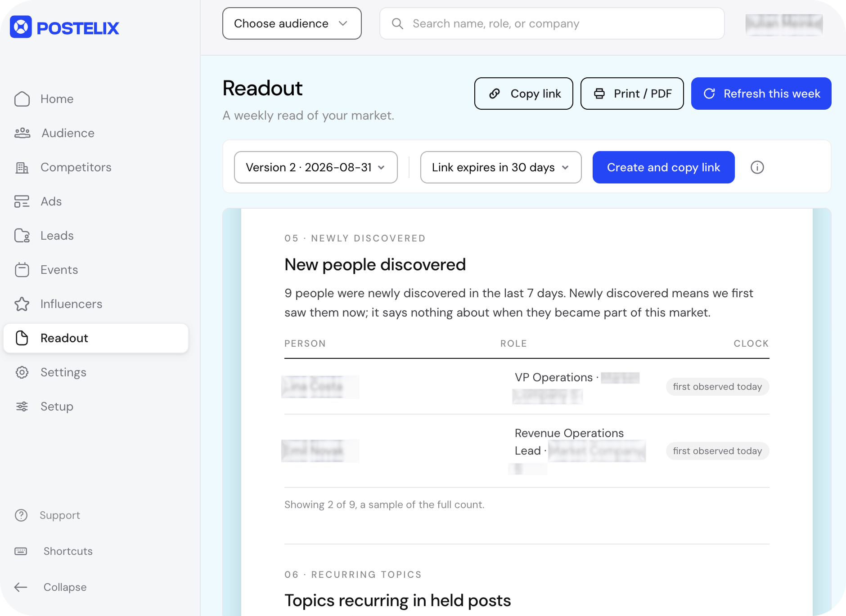Screen dimensions: 846x616
Task: Click the Postelix logo icon
Action: [x=21, y=27]
